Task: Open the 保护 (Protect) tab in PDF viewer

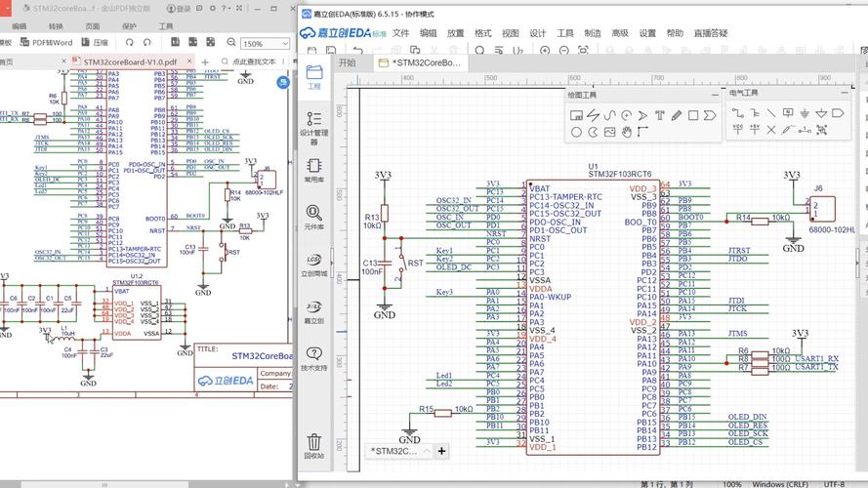Action: coord(129,26)
